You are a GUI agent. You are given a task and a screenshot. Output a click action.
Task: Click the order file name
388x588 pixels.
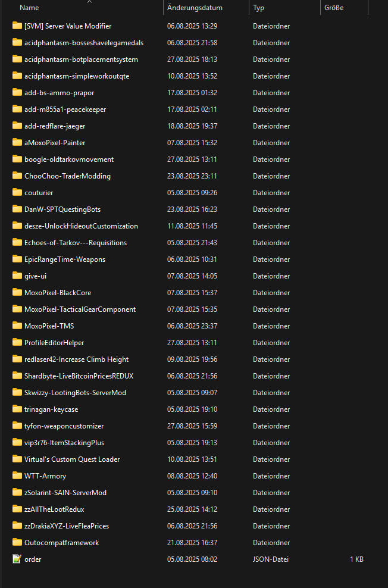tap(33, 559)
